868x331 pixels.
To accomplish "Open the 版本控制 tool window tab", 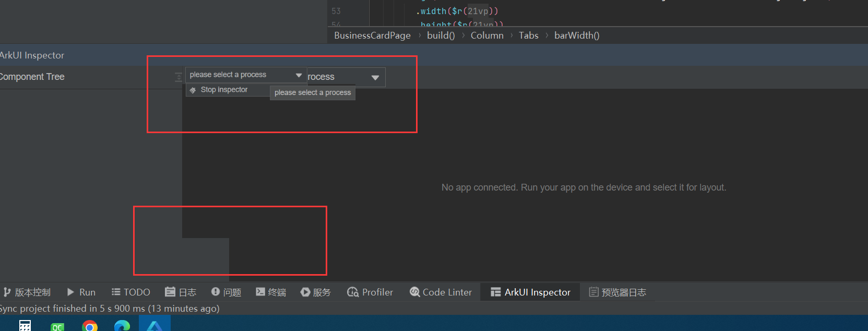I will 27,292.
